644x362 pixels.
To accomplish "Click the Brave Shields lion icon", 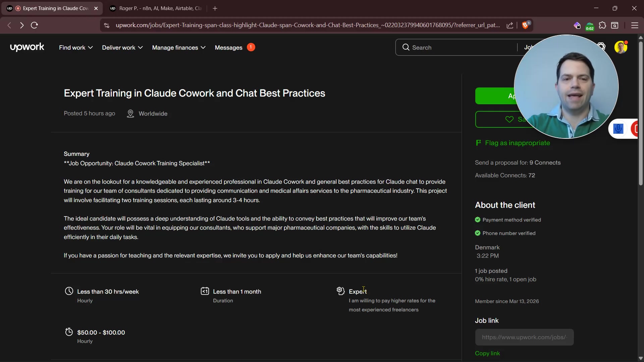I will click(525, 25).
